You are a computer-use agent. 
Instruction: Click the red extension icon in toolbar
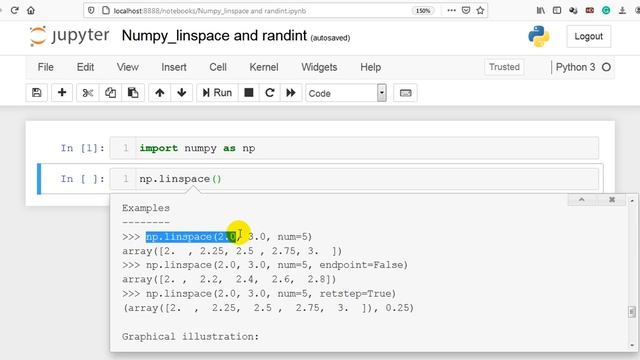click(590, 11)
